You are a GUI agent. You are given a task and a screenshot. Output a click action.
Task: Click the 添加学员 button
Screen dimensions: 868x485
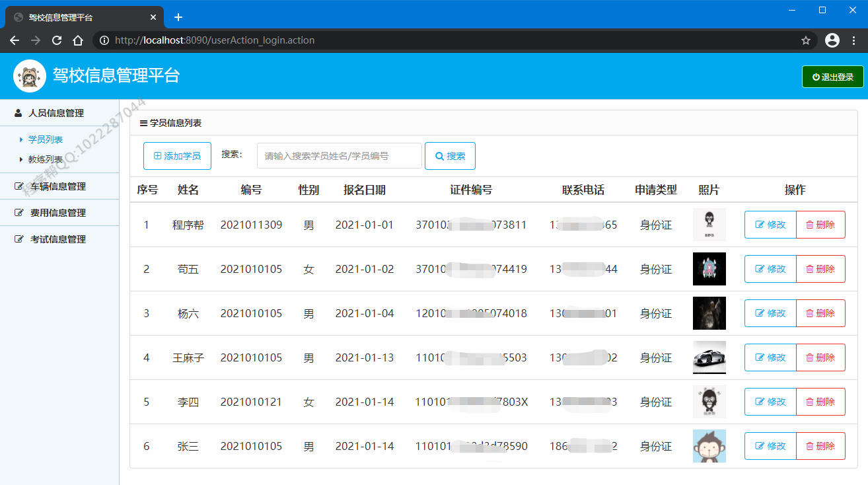coord(177,156)
